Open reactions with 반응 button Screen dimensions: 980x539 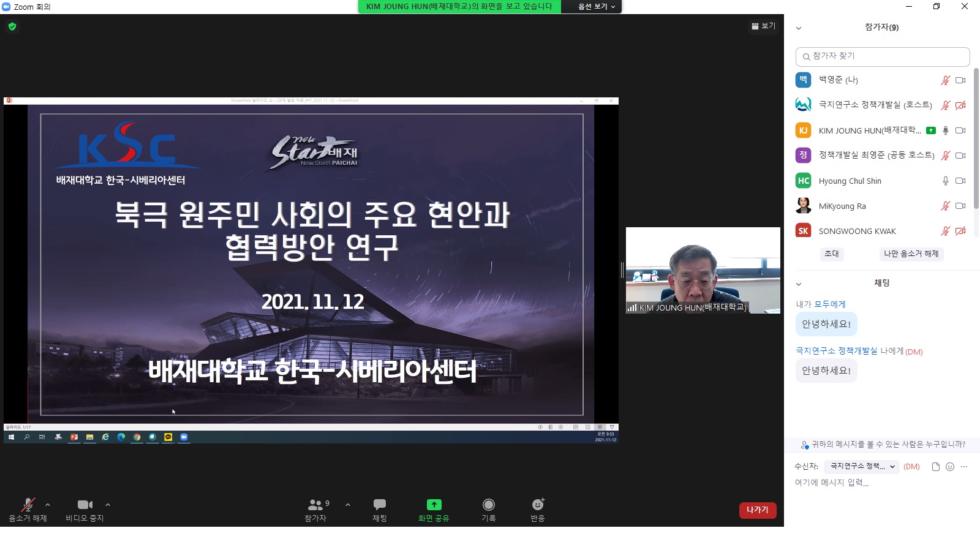[538, 510]
